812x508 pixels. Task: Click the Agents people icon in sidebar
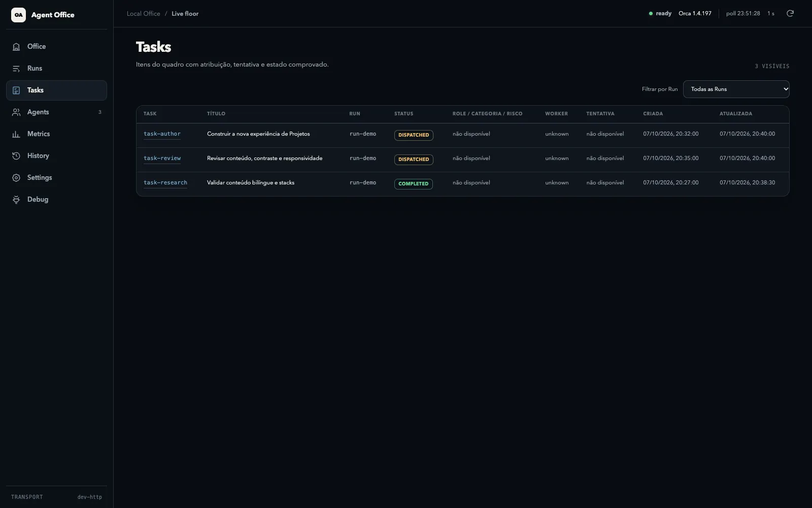[x=16, y=112]
